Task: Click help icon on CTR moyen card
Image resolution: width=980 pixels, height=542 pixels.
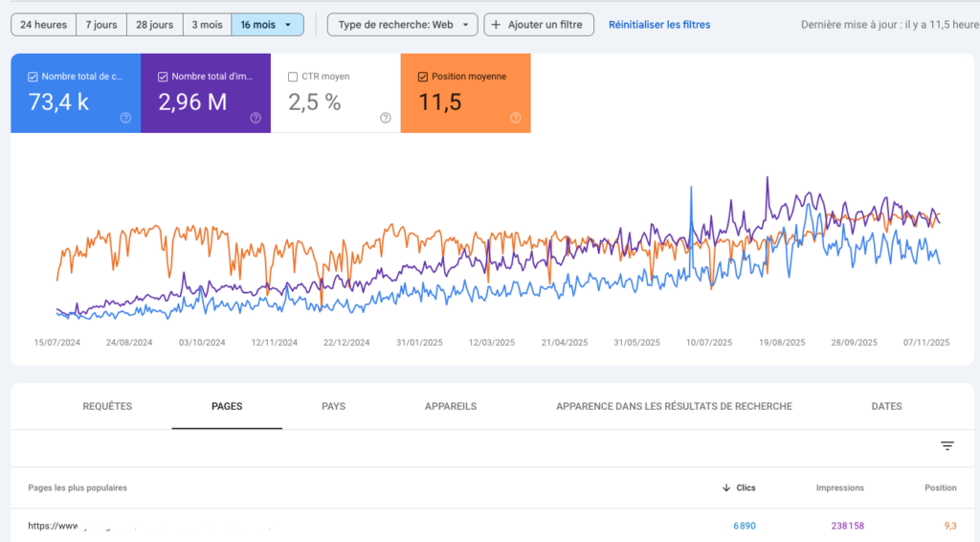Action: tap(385, 118)
